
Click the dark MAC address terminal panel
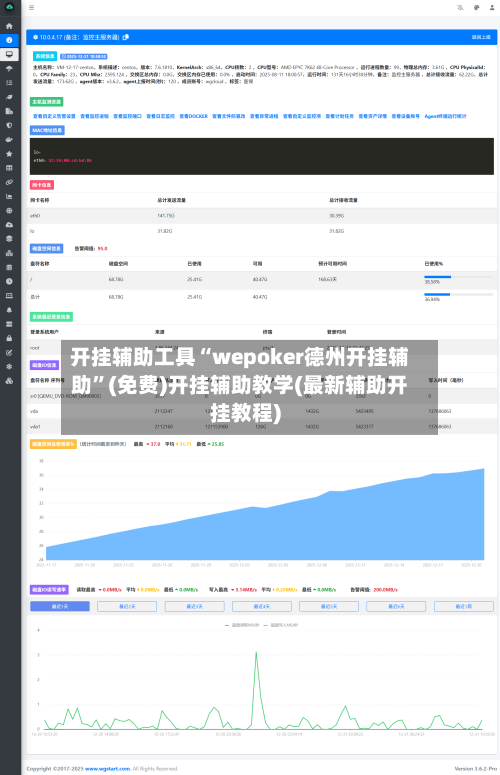click(262, 156)
